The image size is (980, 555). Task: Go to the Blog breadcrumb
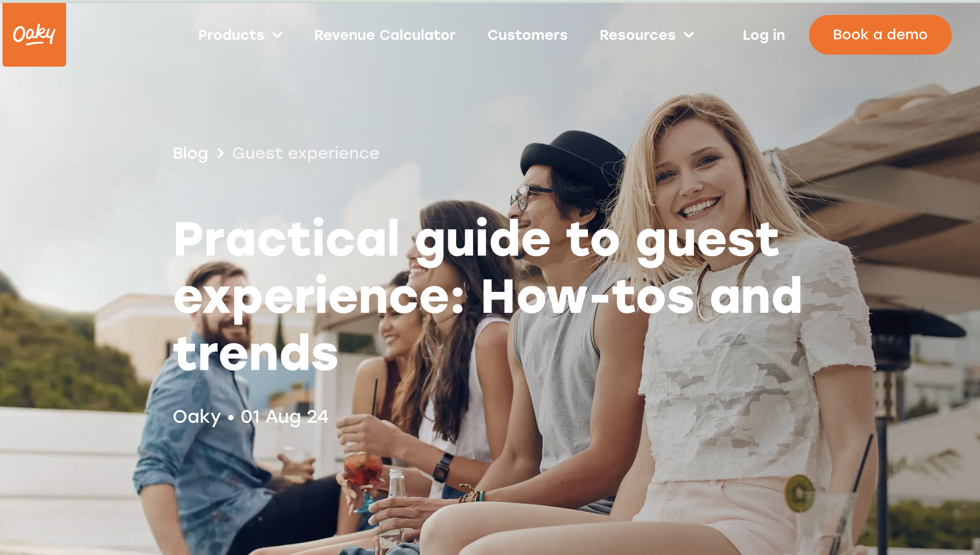(x=190, y=154)
